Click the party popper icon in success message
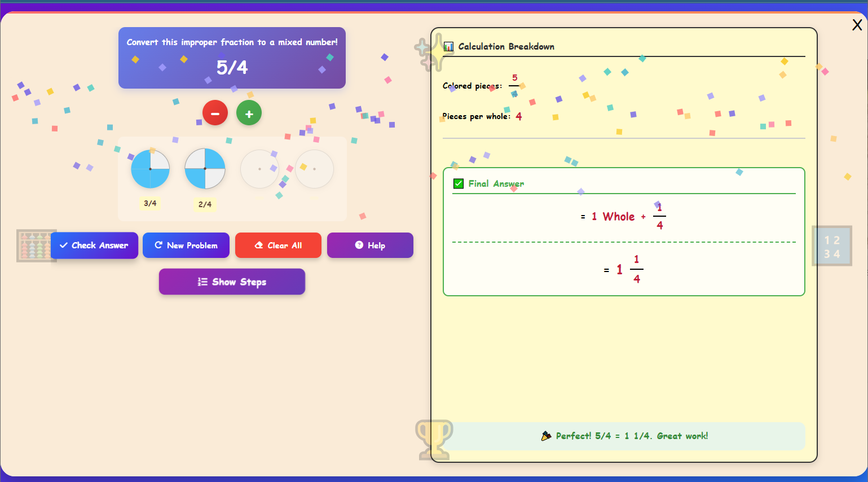The height and width of the screenshot is (482, 868). (x=545, y=436)
